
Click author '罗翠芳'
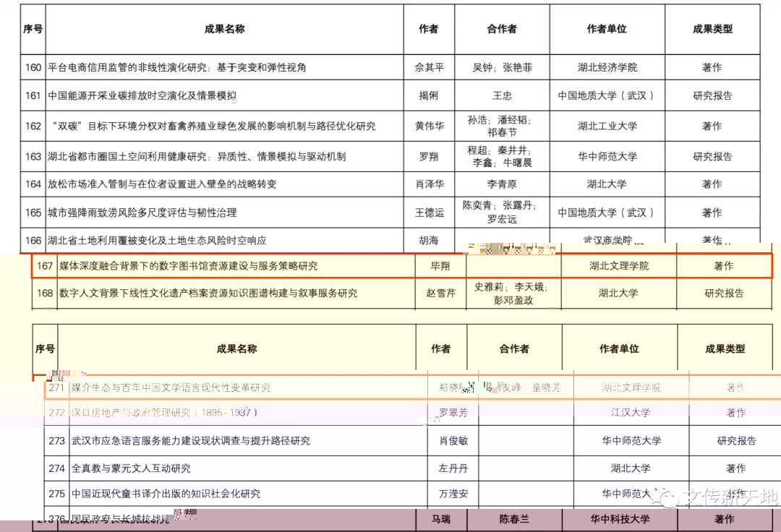pos(453,413)
